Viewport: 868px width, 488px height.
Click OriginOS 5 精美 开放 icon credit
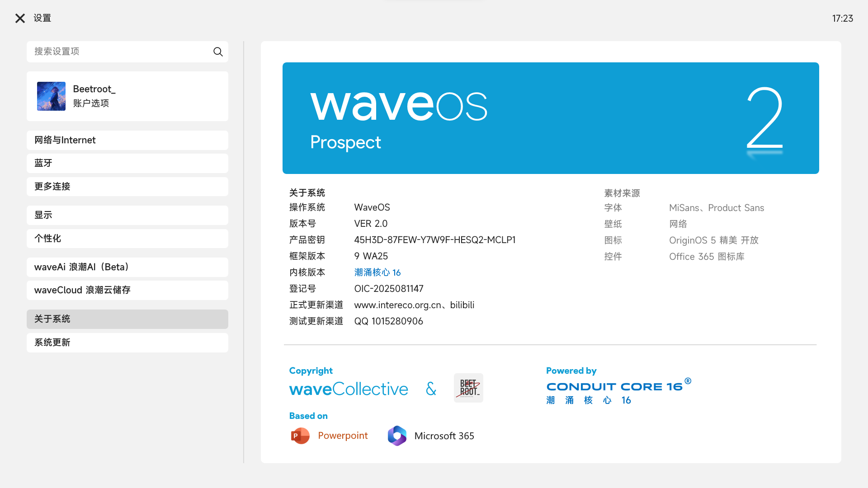714,240
